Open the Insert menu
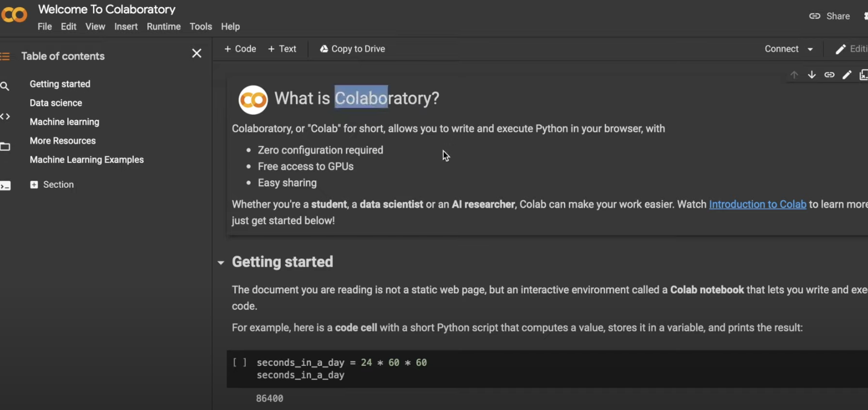868x410 pixels. (126, 26)
